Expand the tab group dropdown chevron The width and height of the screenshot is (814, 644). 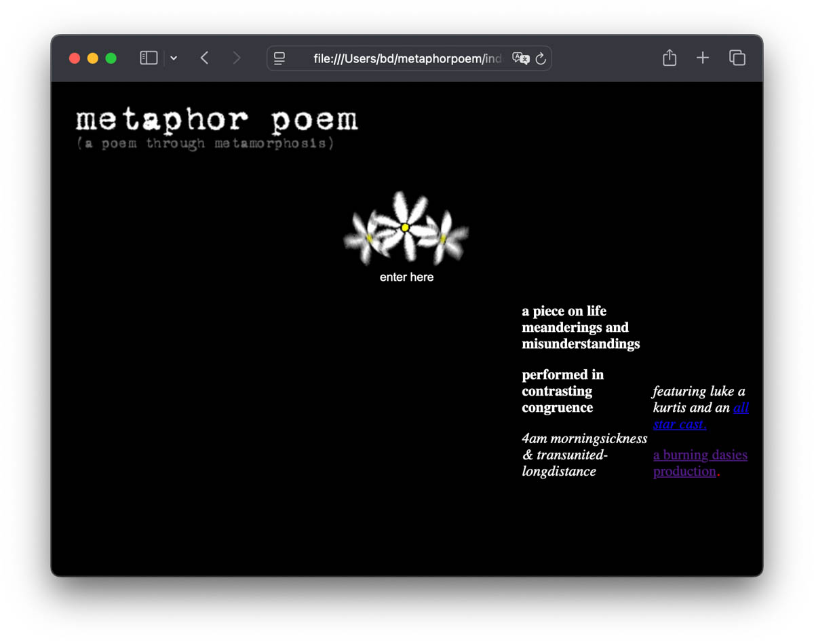point(174,58)
